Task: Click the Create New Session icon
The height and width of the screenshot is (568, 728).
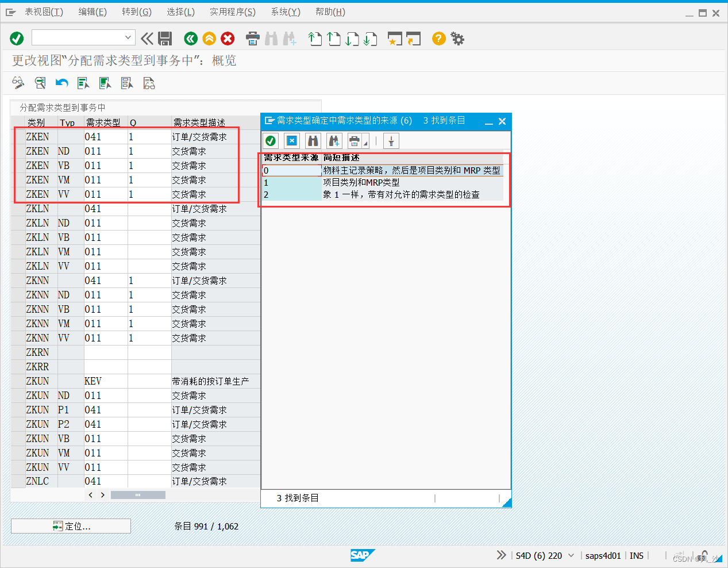Action: click(x=395, y=39)
